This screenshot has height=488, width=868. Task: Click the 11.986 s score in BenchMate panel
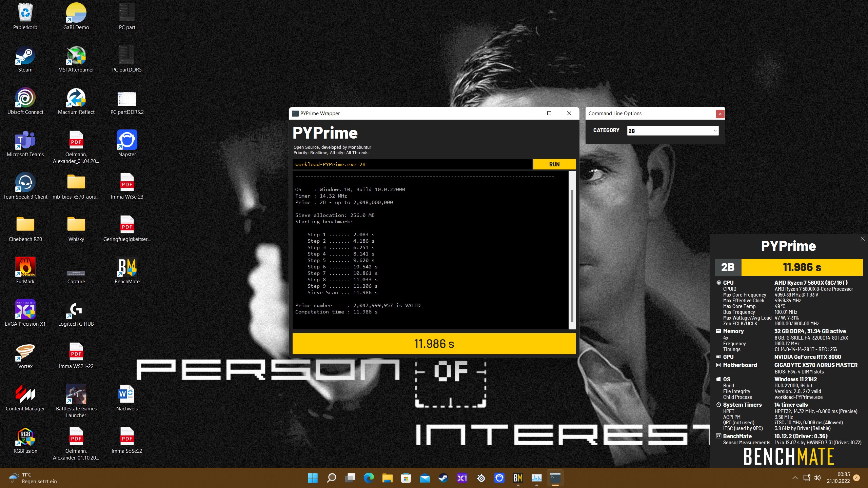pos(802,267)
